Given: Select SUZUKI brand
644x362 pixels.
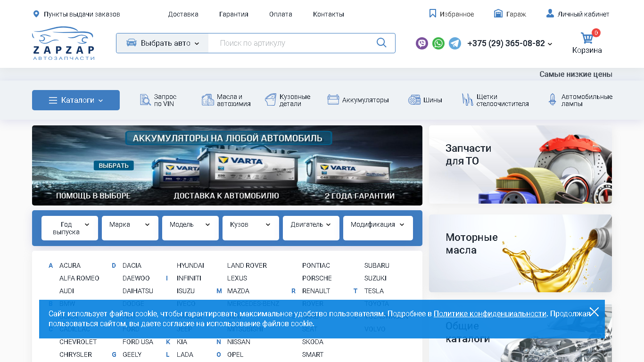Looking at the screenshot, I should pyautogui.click(x=375, y=278).
